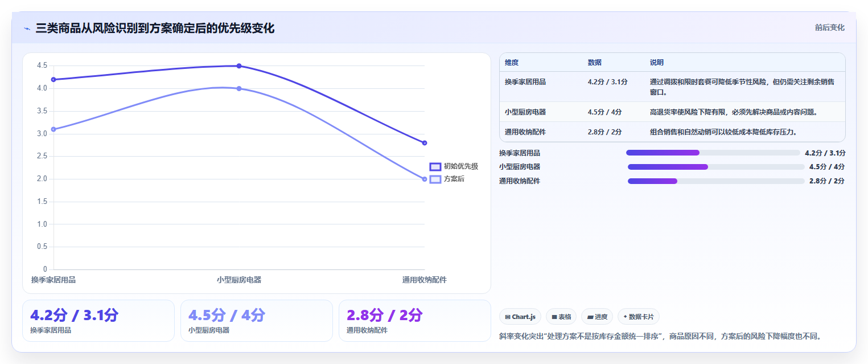
Task: Click the 表格 chip
Action: tap(561, 317)
